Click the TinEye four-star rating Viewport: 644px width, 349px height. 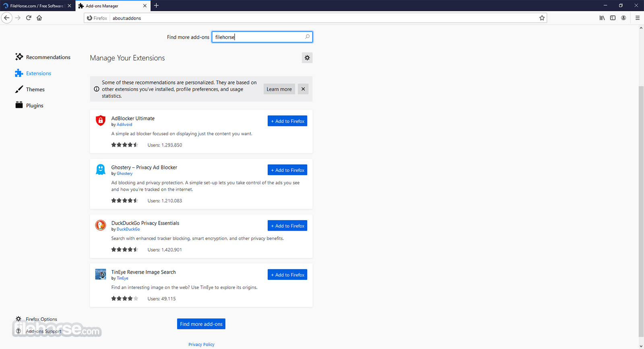pos(125,299)
